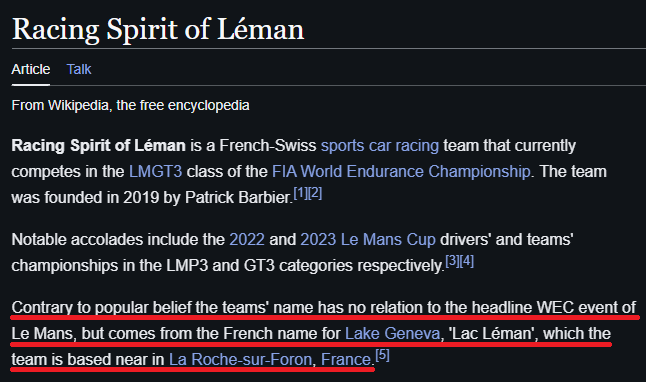Open the 2022 season link
The width and height of the screenshot is (646, 382).
[247, 239]
